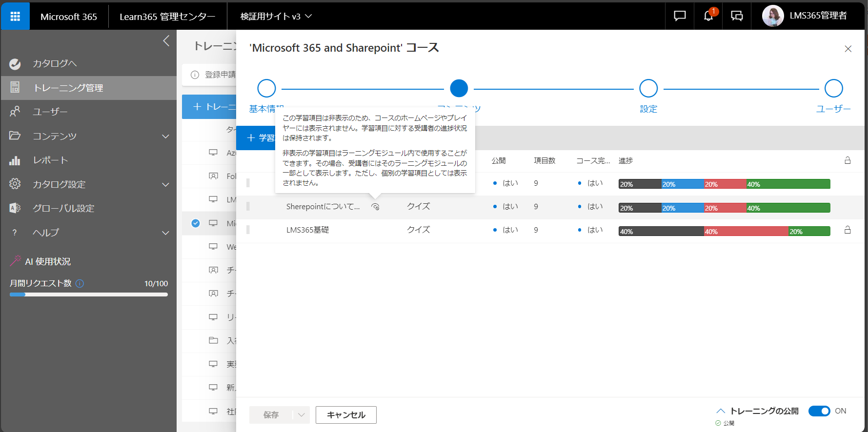
Task: Click hidden-item eye icon on Sherepoint row
Action: click(x=375, y=207)
